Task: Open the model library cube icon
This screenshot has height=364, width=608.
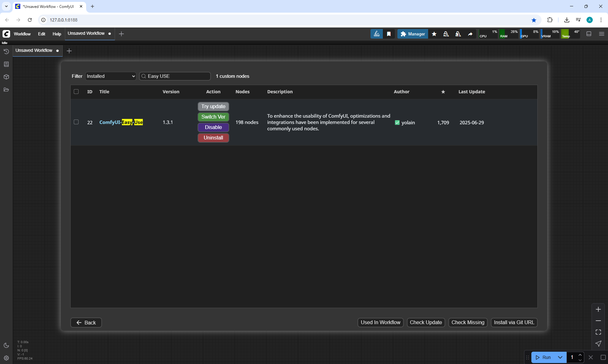Action: [x=6, y=77]
